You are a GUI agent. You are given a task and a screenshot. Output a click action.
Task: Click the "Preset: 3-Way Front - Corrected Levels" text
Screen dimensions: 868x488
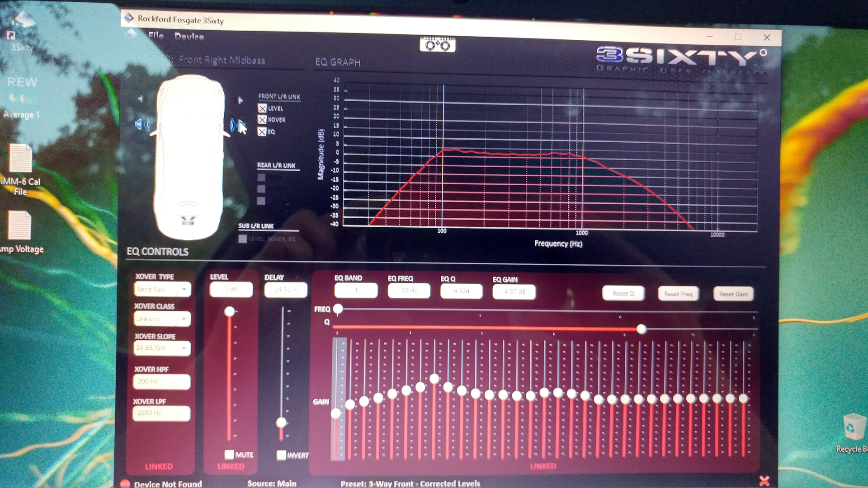[x=410, y=483]
